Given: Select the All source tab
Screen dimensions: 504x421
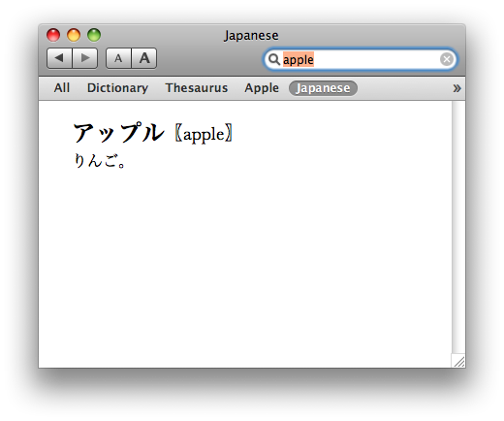Looking at the screenshot, I should coord(62,88).
